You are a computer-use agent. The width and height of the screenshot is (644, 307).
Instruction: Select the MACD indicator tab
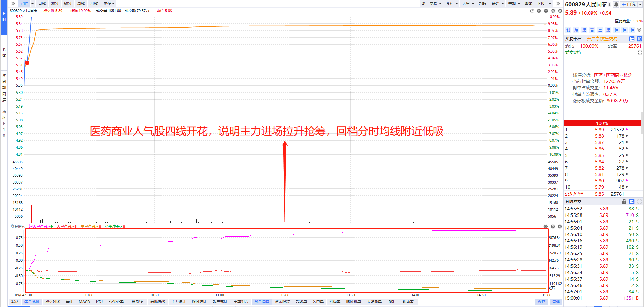coord(84,302)
